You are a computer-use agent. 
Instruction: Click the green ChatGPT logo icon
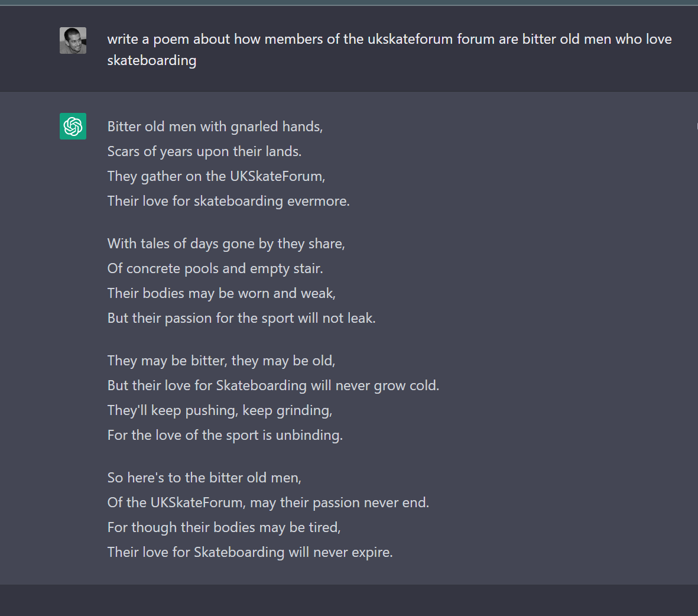point(73,126)
